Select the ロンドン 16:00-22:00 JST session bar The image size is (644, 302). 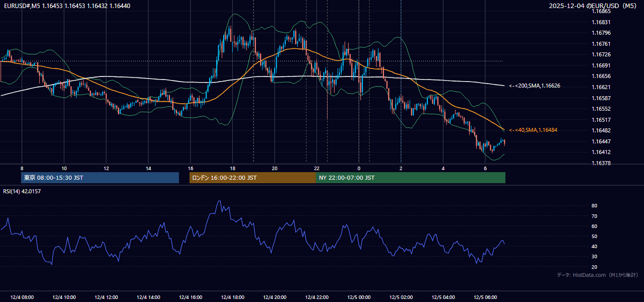click(x=252, y=178)
